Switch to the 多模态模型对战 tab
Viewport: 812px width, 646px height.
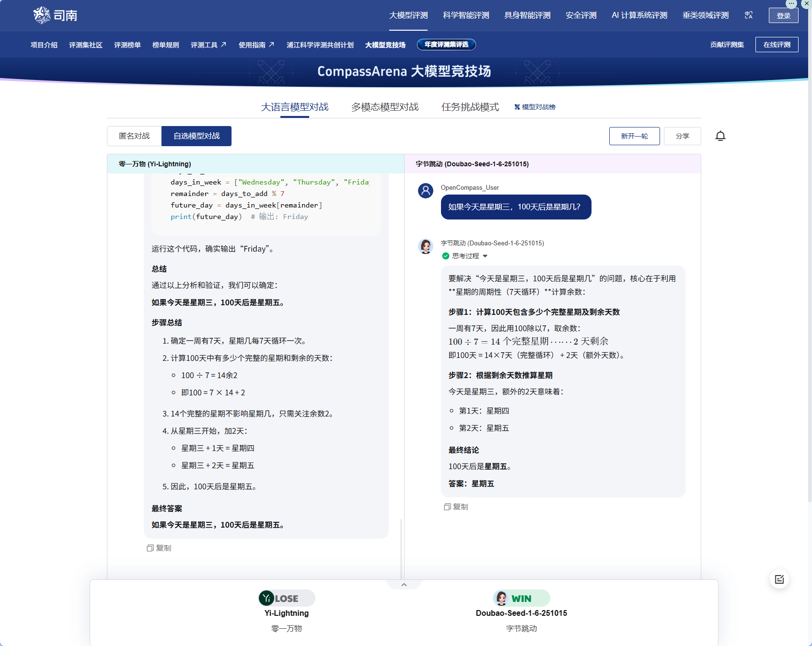tap(385, 107)
